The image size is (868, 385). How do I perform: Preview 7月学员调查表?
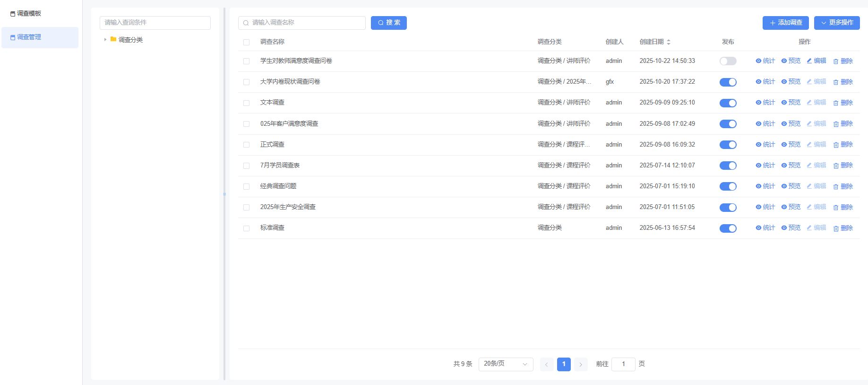[791, 166]
